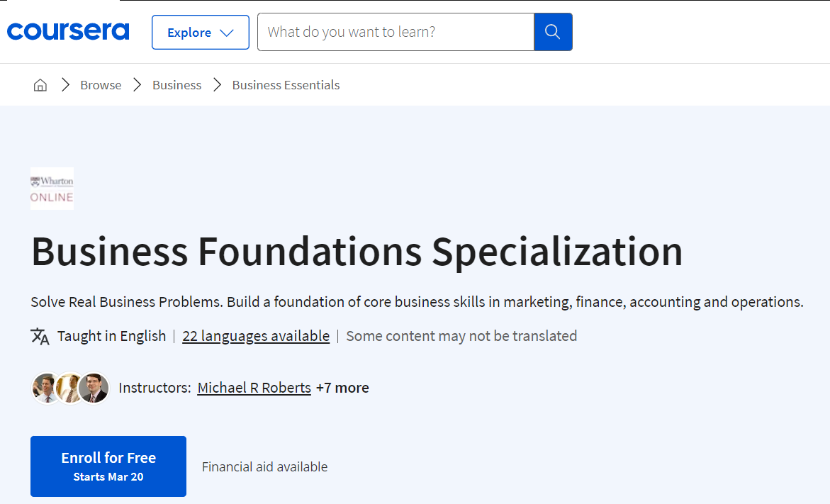Click the magnifying glass search button
This screenshot has height=504, width=830.
(553, 32)
